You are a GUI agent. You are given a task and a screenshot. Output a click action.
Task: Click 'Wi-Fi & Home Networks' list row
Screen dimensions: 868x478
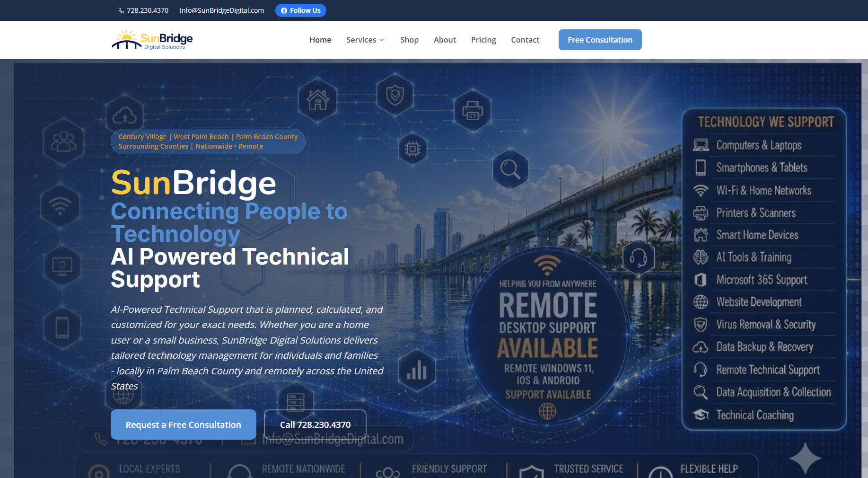tap(764, 190)
